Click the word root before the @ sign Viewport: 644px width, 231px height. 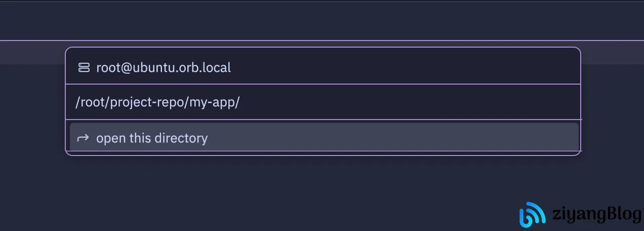tap(106, 67)
